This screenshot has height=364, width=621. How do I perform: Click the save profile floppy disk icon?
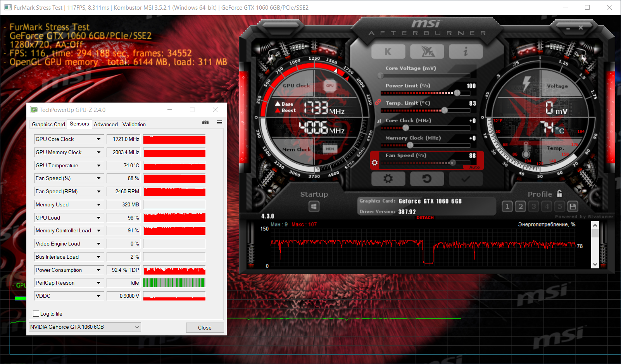coord(573,206)
